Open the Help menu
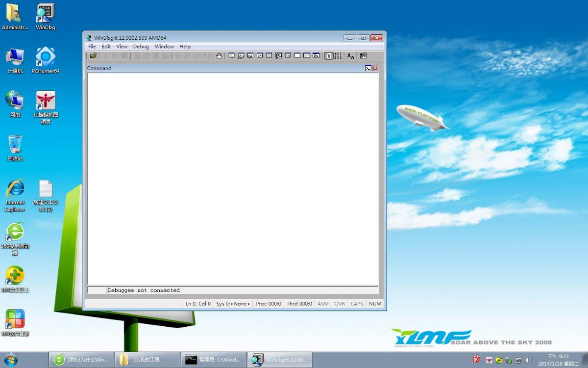Viewport: 588px width, 368px height. (185, 47)
